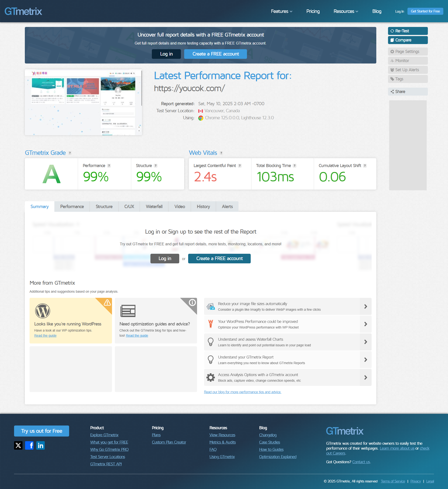Viewport: 448px width, 489px height.
Task: Click the Canada flag icon
Action: coord(200,111)
